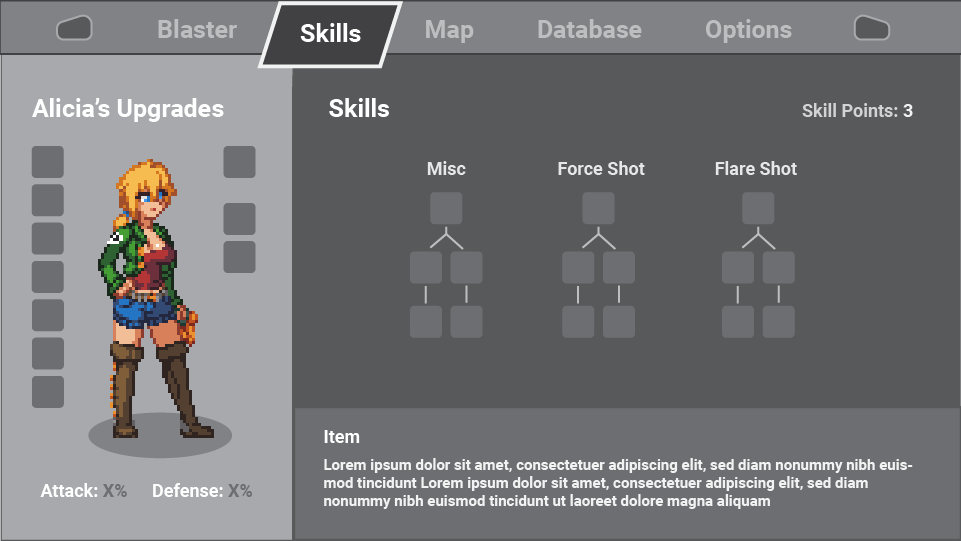The image size is (961, 541).
Task: Select the active Skills tab
Action: point(330,34)
